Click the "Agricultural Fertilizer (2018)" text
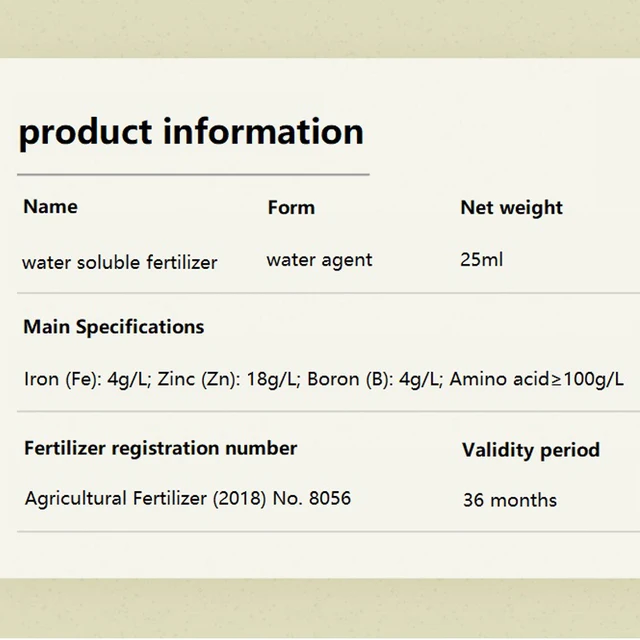 pyautogui.click(x=144, y=498)
